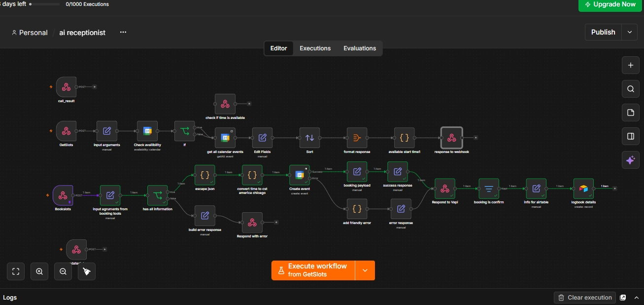Add node after Respond with error
The height and width of the screenshot is (305, 644).
[x=276, y=223]
